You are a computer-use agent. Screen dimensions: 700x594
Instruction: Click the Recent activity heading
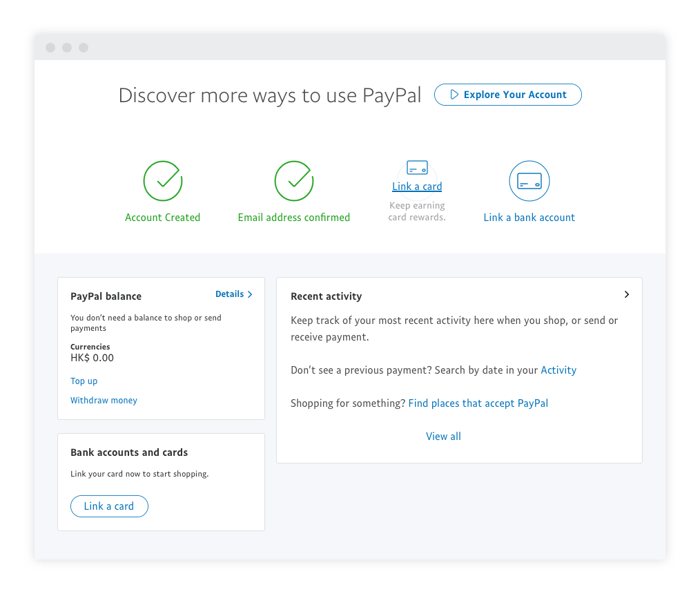point(326,296)
